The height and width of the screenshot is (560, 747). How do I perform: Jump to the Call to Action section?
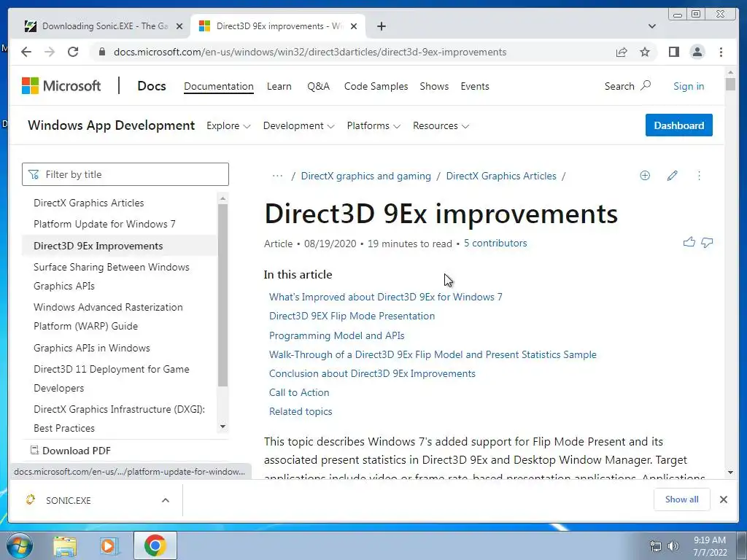click(298, 392)
